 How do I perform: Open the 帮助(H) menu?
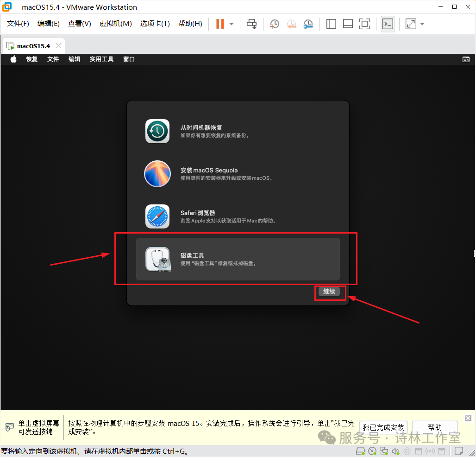point(190,24)
